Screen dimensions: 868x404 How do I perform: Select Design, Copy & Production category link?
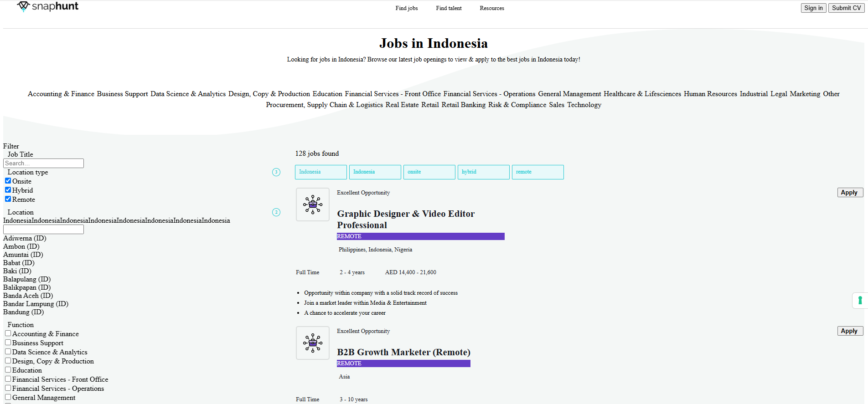269,94
